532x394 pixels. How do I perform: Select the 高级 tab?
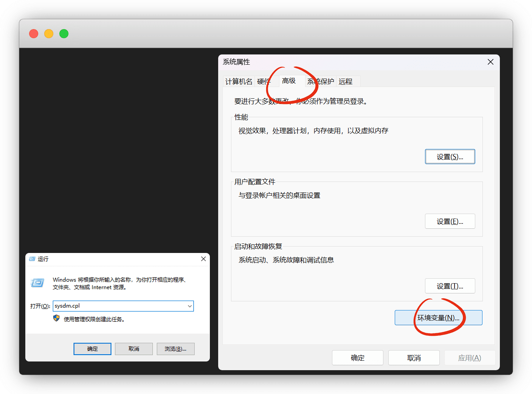289,81
